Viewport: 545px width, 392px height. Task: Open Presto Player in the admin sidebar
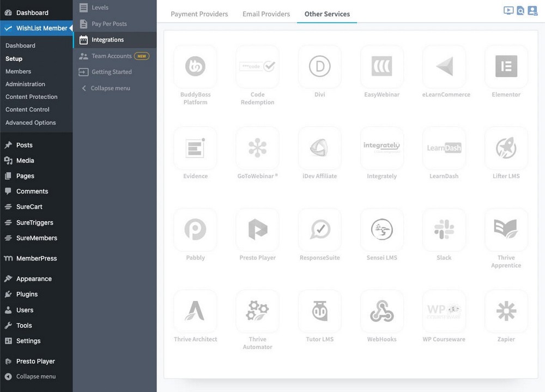pyautogui.click(x=36, y=361)
